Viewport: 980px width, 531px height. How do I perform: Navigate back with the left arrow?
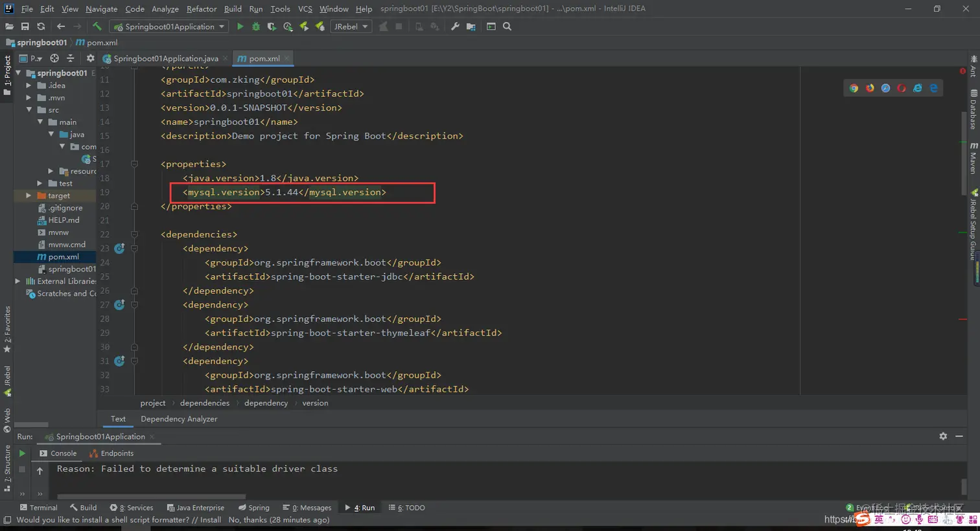pyautogui.click(x=61, y=27)
